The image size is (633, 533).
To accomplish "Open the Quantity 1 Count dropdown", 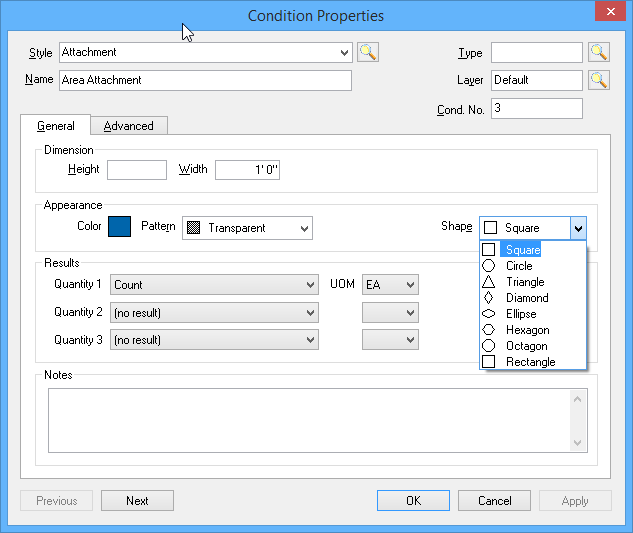I will [214, 285].
